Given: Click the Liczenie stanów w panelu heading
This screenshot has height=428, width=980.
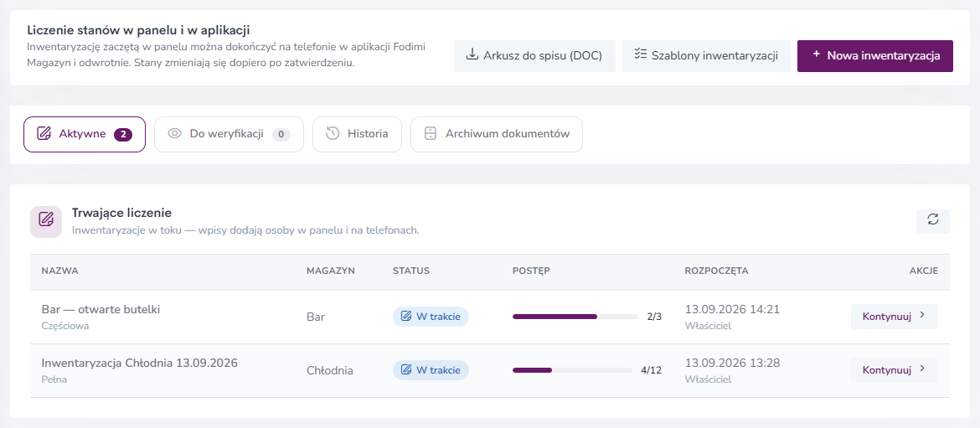Looking at the screenshot, I should (139, 29).
